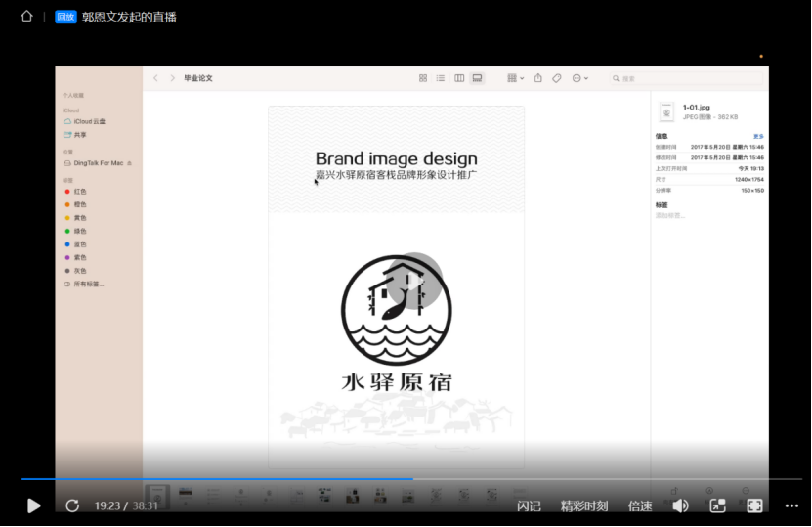Toggle picture-in-picture mini window mode

(717, 505)
